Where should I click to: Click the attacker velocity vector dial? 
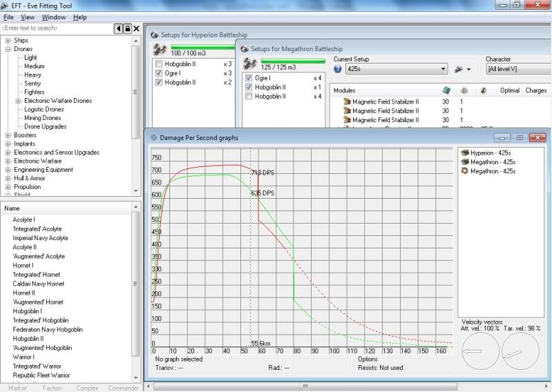[x=480, y=351]
